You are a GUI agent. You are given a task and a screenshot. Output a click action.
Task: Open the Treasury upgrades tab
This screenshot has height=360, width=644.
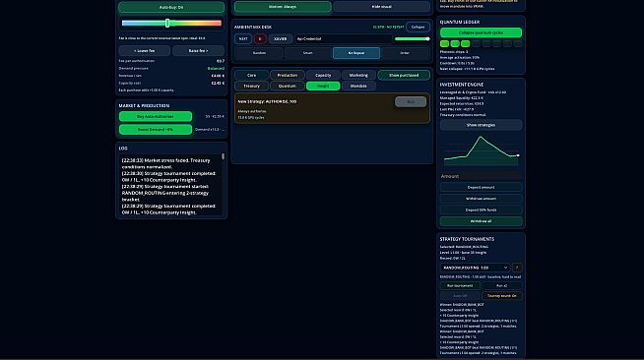(251, 86)
